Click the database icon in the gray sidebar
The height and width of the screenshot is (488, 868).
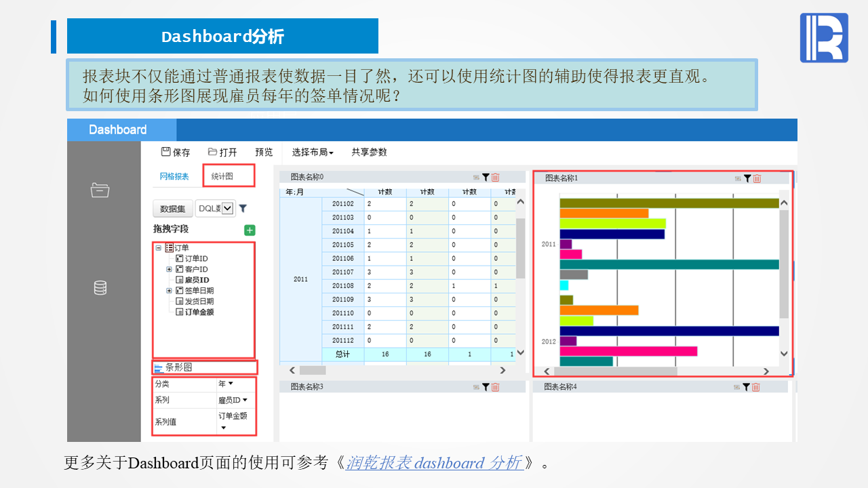point(100,288)
